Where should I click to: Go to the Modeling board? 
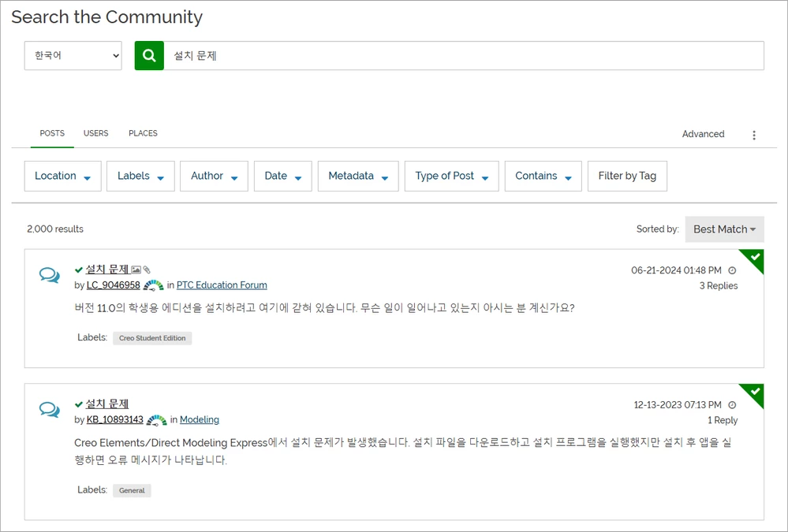click(200, 420)
